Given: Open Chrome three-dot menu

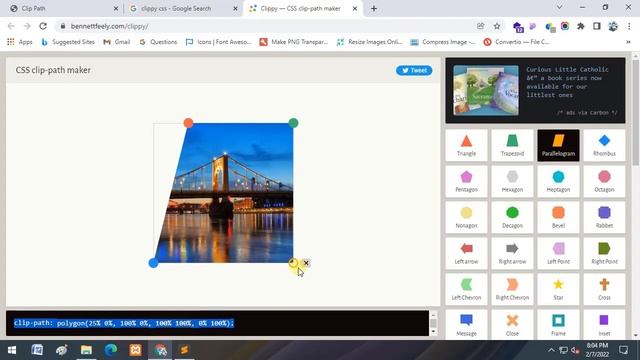Looking at the screenshot, I should click(x=629, y=26).
